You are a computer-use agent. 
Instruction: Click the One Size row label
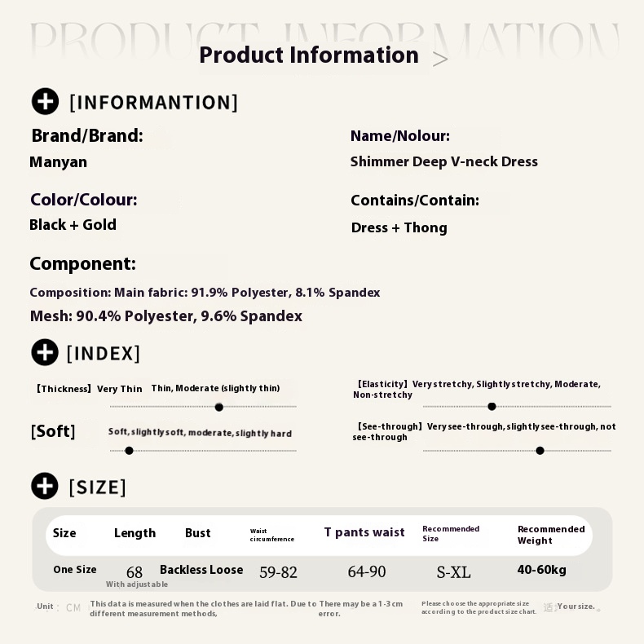coord(75,570)
